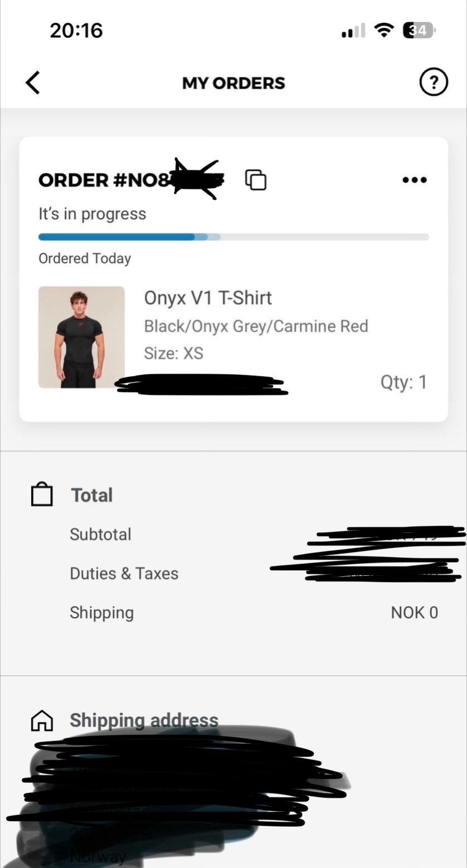Tap the battery indicator showing 34
Image resolution: width=467 pixels, height=868 pixels.
point(419,30)
